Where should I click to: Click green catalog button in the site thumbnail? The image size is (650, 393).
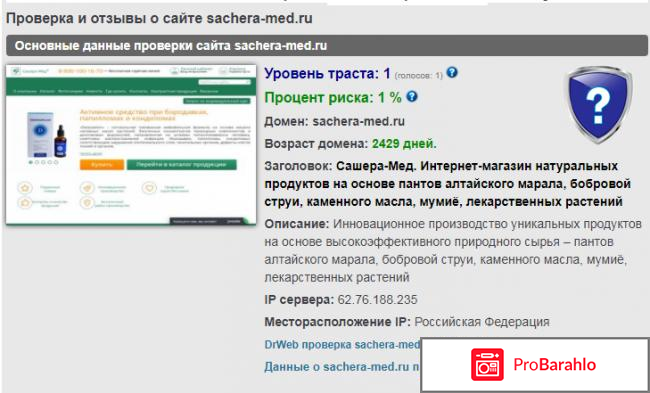coord(182,165)
